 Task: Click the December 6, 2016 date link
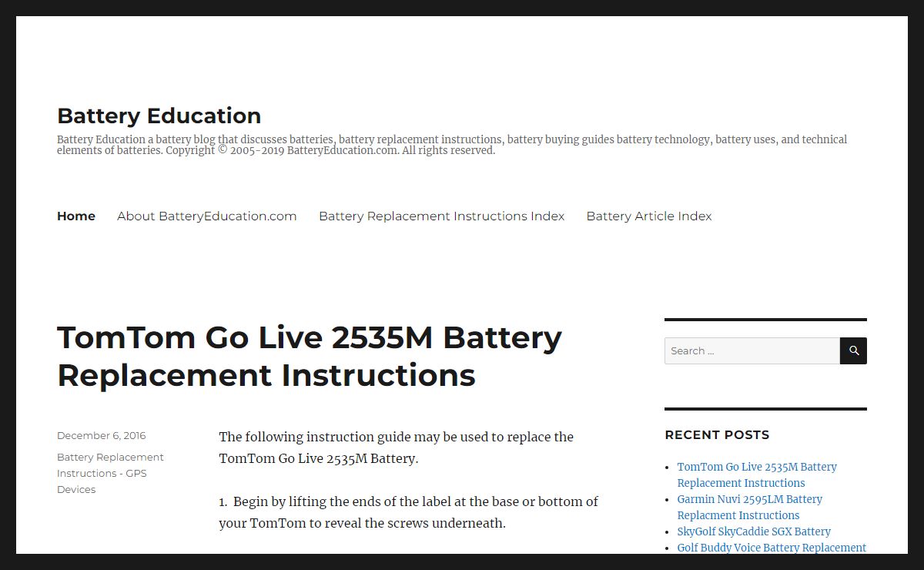(x=101, y=436)
